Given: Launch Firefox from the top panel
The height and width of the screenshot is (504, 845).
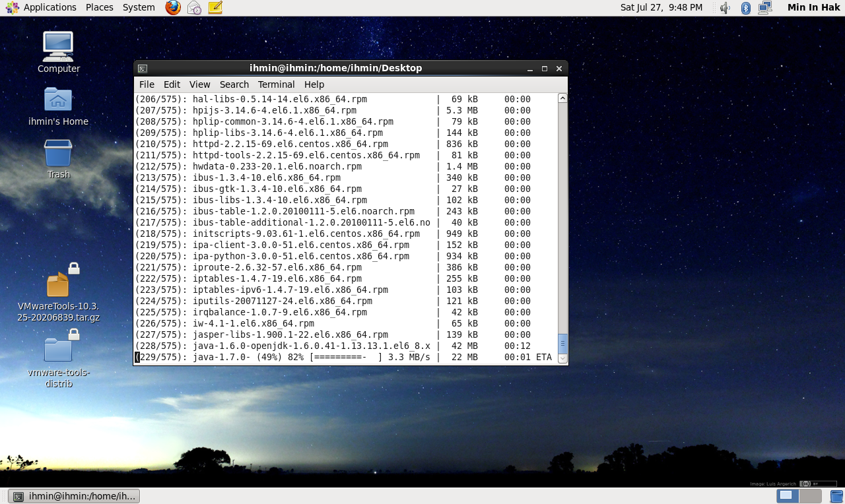Looking at the screenshot, I should click(173, 7).
